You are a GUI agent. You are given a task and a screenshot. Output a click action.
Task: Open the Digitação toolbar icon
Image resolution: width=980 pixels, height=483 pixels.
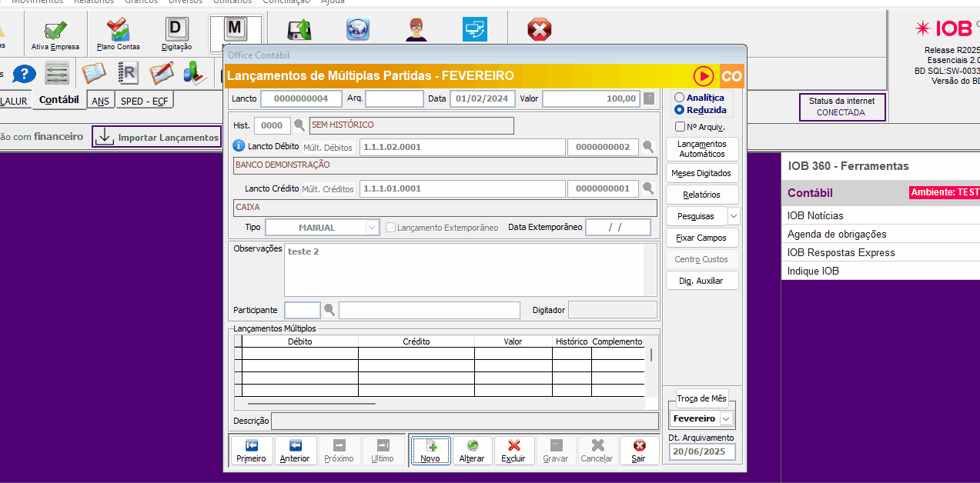[177, 33]
